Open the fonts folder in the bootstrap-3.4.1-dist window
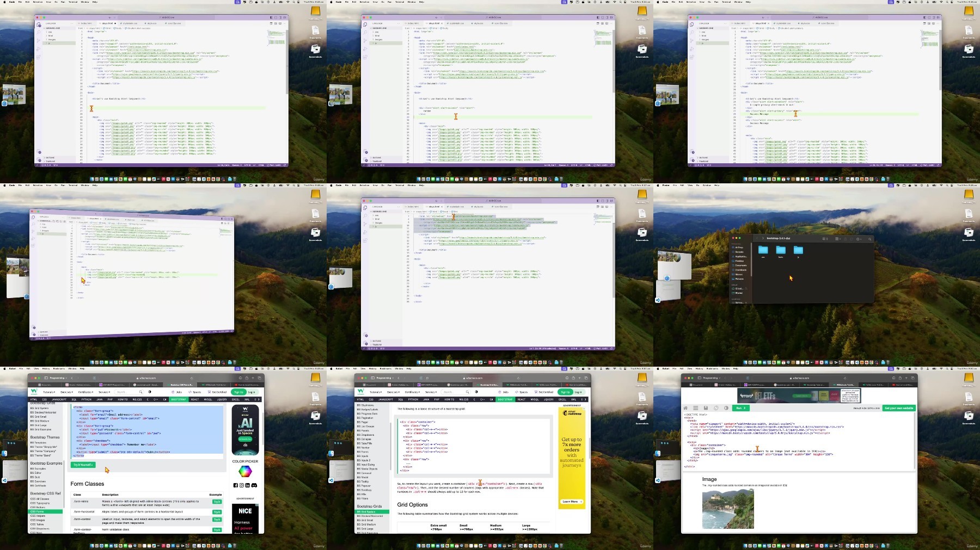Image resolution: width=980 pixels, height=550 pixels. pyautogui.click(x=781, y=251)
